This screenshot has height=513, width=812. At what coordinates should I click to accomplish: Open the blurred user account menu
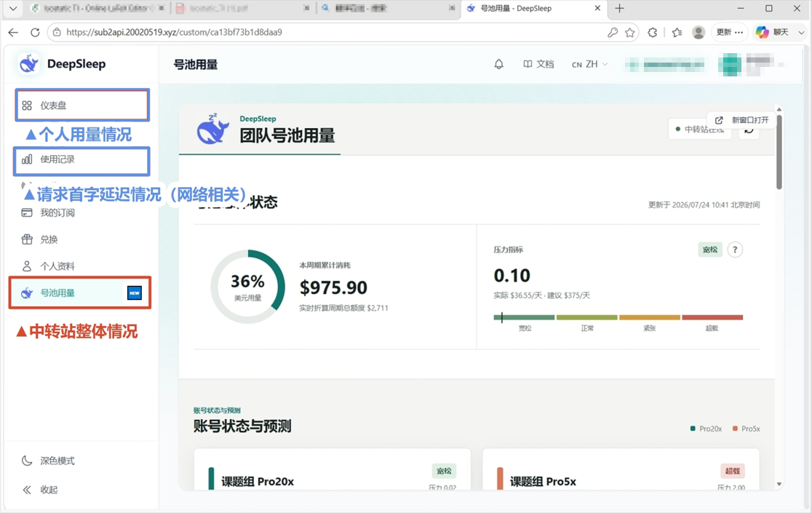(x=751, y=65)
